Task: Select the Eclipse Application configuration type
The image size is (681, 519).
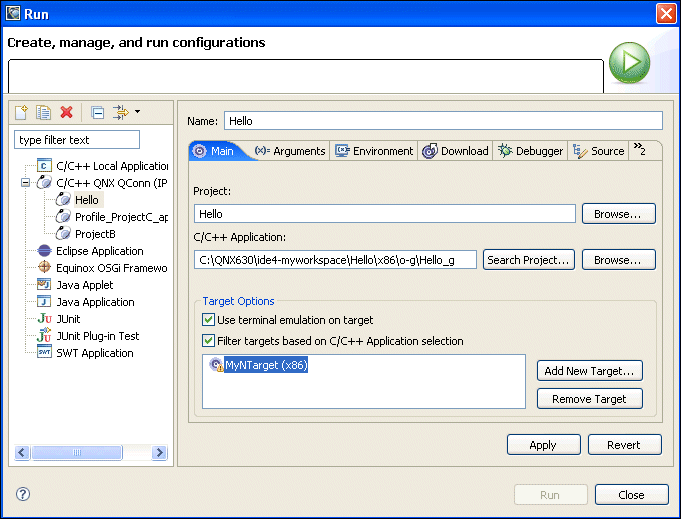Action: pos(99,251)
